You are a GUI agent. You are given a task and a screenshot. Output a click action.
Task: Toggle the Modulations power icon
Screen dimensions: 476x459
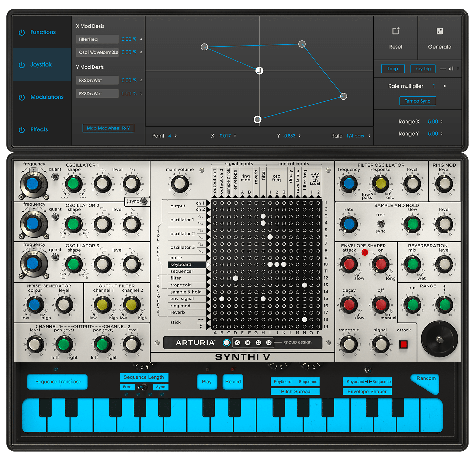[22, 97]
